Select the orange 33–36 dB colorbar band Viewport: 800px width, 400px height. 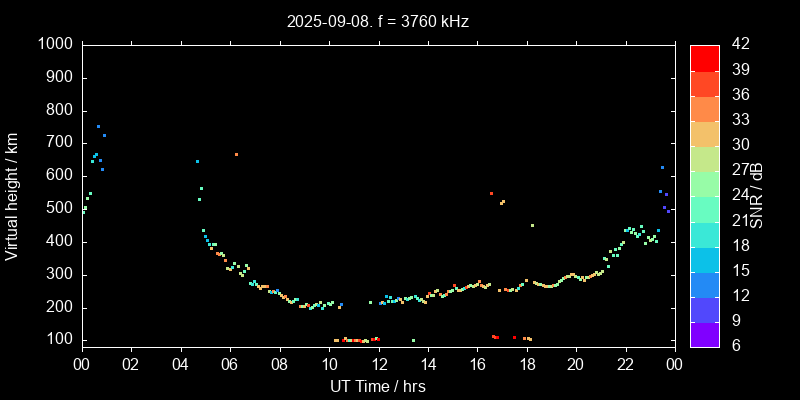pyautogui.click(x=704, y=108)
